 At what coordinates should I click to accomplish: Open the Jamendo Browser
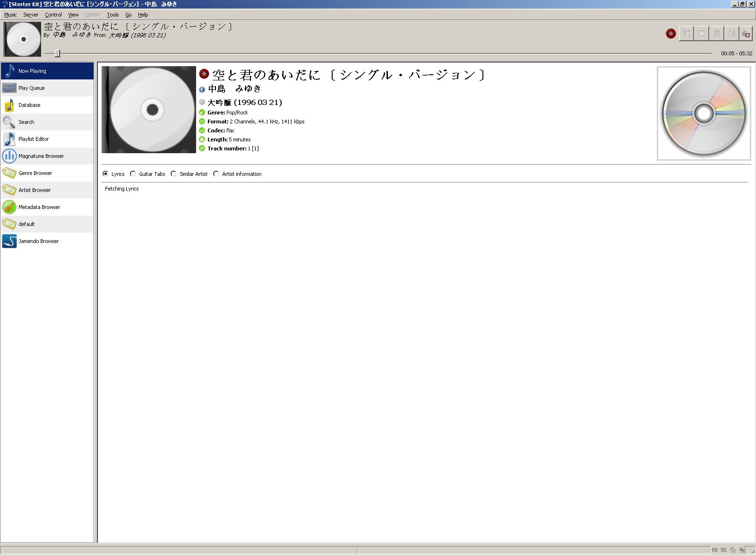click(x=47, y=241)
